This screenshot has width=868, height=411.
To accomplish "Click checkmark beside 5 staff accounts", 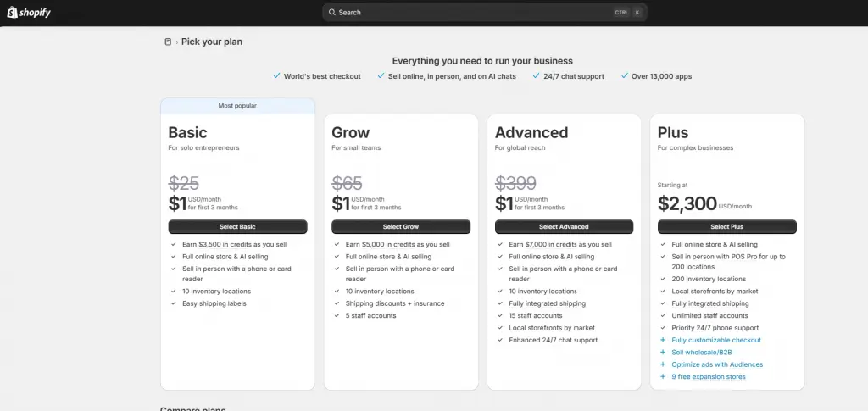I will pyautogui.click(x=337, y=316).
